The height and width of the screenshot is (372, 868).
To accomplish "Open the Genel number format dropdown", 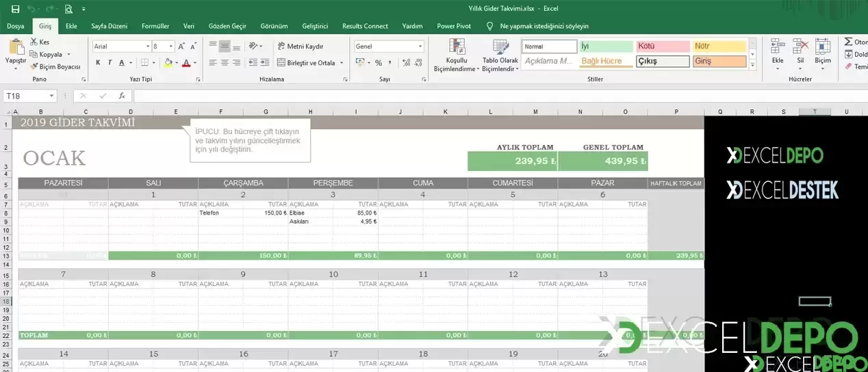I will (420, 46).
